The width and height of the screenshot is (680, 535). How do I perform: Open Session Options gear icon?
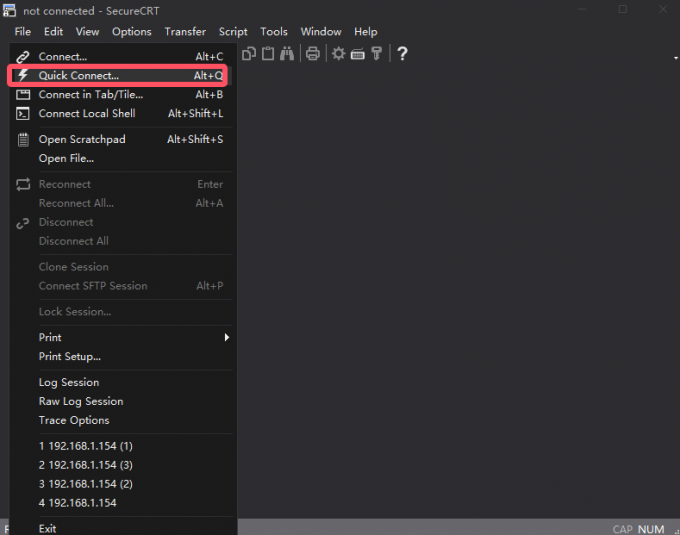tap(338, 54)
